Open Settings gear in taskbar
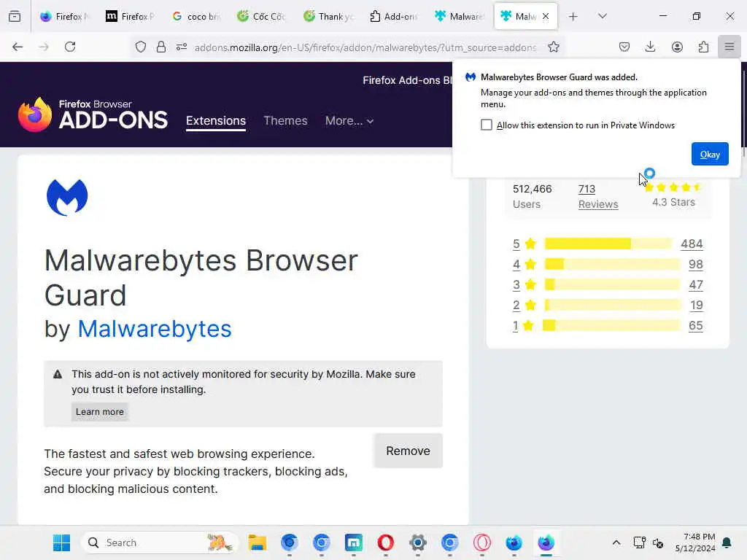Screen dimensions: 747x560 click(x=418, y=542)
